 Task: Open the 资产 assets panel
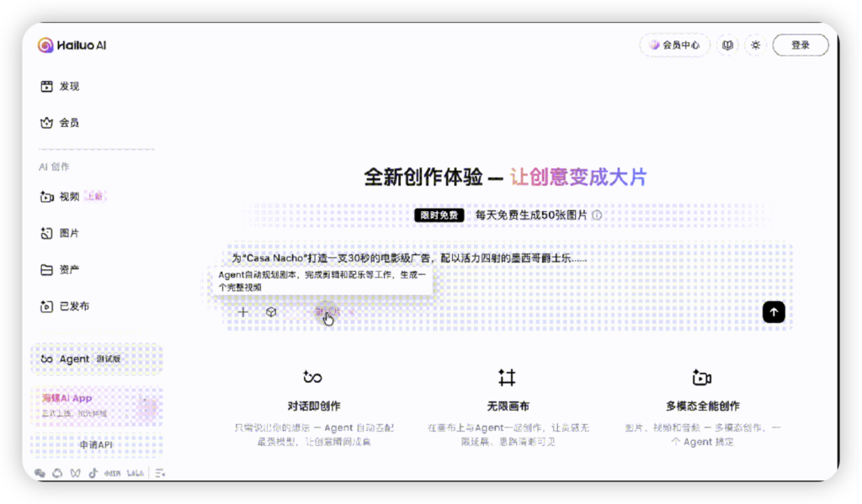click(60, 269)
